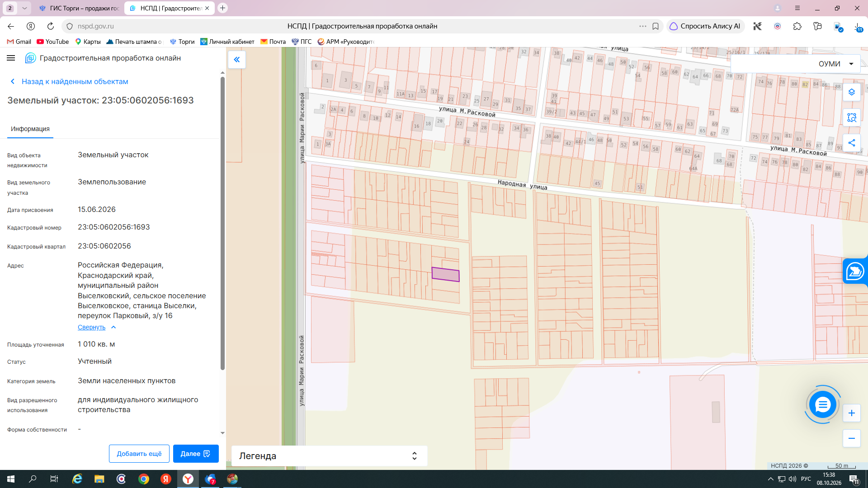The image size is (868, 488).
Task: Open the browser tab list dropdown
Action: click(24, 8)
